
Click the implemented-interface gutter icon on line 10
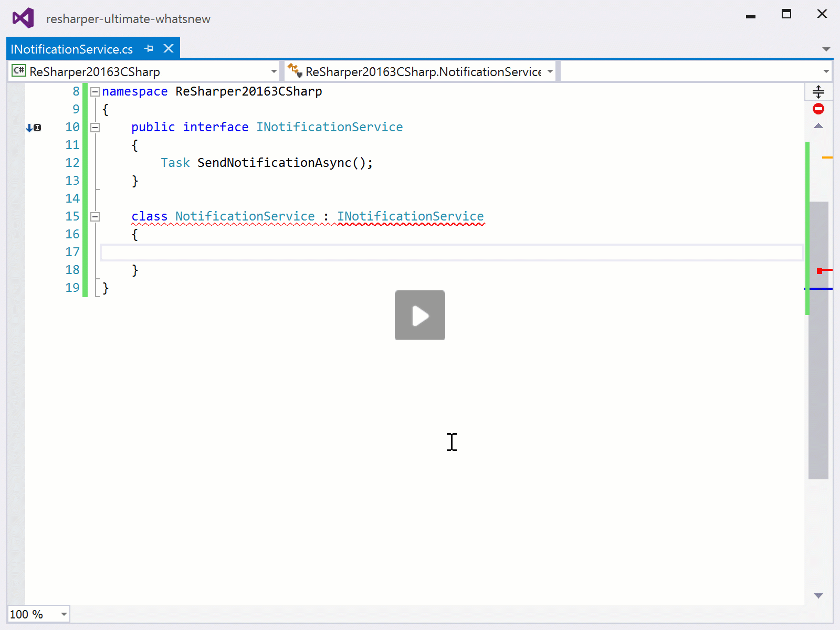tap(34, 128)
